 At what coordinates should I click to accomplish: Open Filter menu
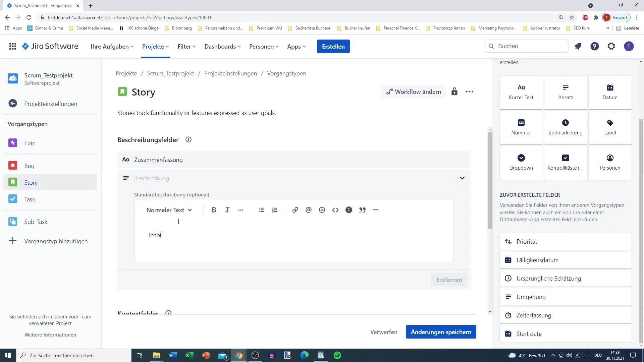click(x=187, y=46)
